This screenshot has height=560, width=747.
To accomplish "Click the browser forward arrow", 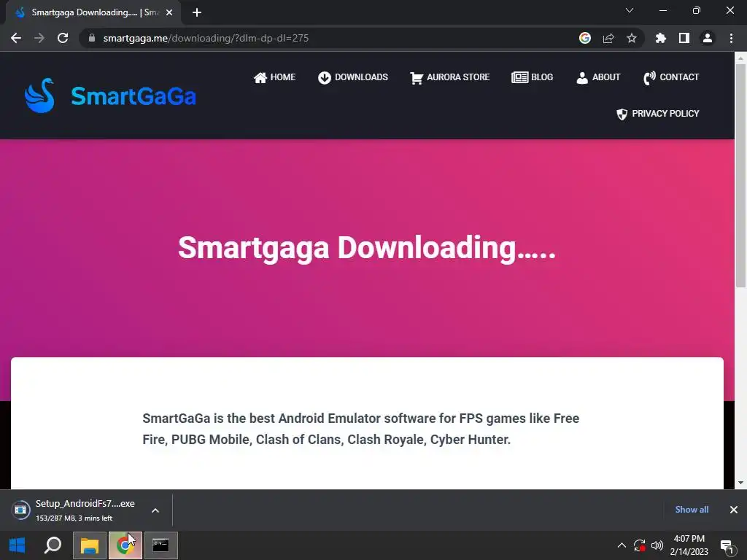I will (x=39, y=38).
